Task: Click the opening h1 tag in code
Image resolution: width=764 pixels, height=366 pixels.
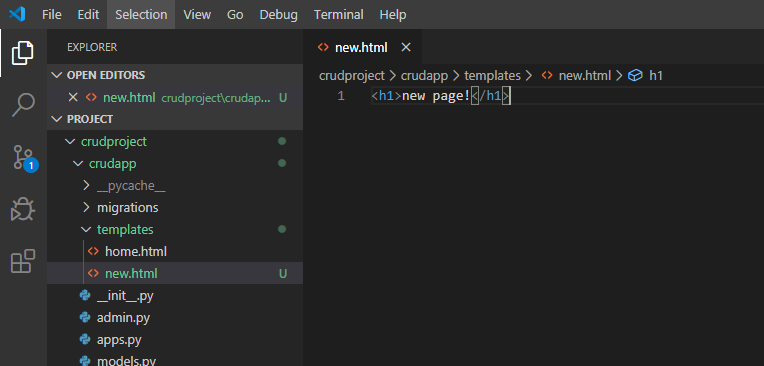Action: (386, 96)
